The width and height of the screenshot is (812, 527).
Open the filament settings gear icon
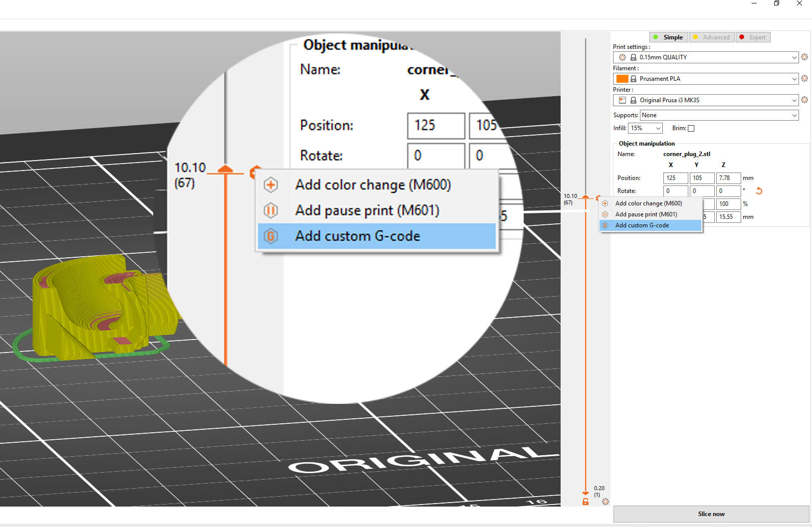804,78
